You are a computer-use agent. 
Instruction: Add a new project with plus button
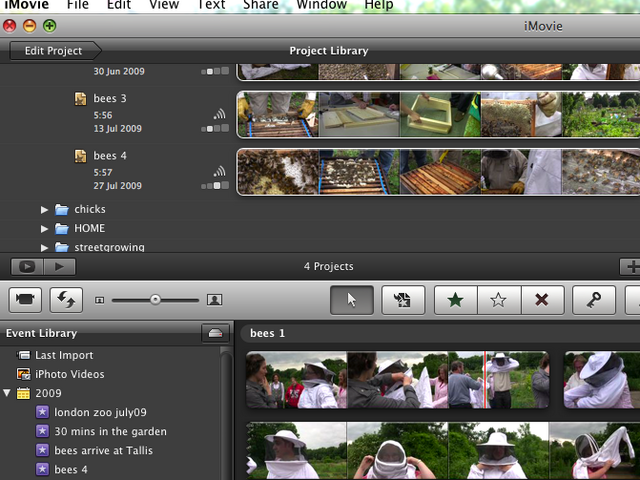pos(630,267)
